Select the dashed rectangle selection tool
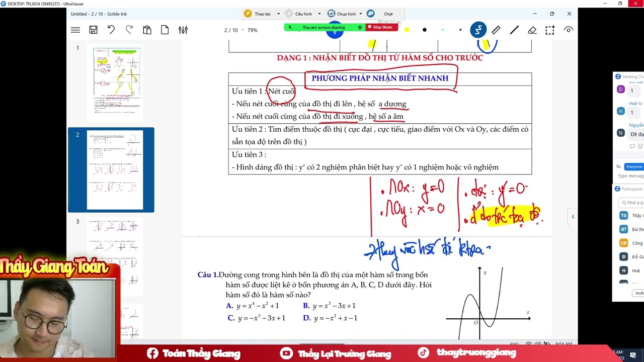The height and width of the screenshot is (362, 644). coord(550,30)
